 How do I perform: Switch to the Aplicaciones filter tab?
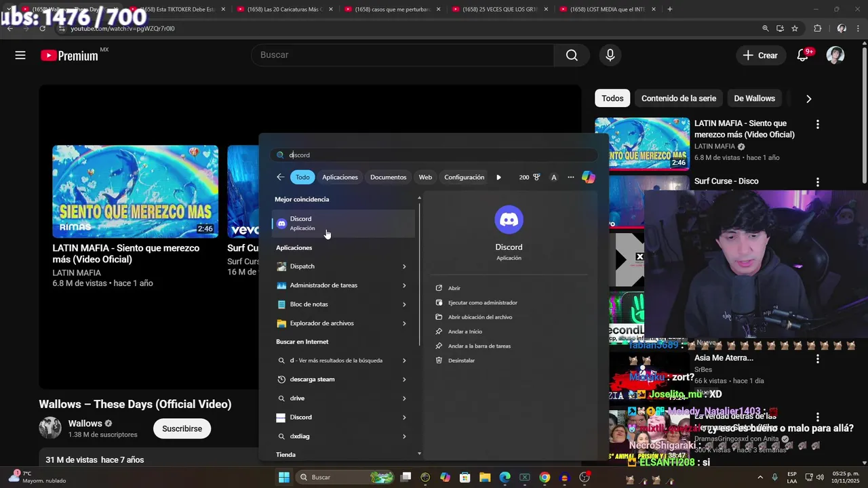coord(340,177)
